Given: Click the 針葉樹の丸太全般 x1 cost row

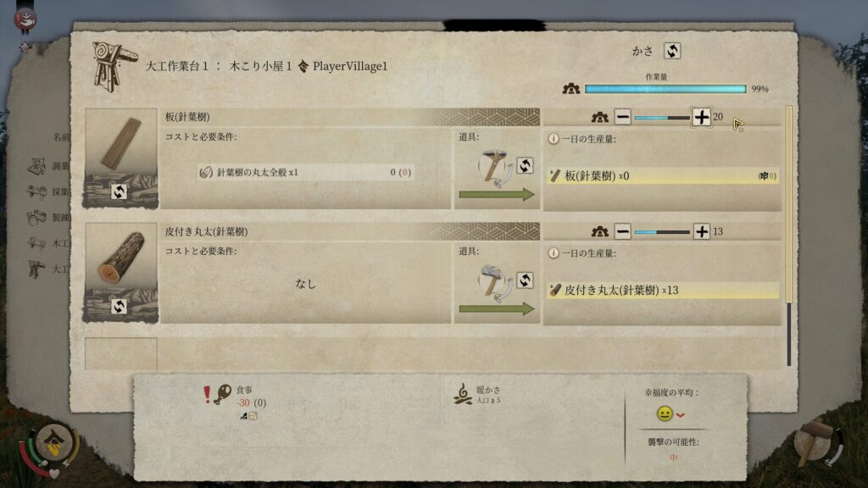Looking at the screenshot, I should coord(305,172).
